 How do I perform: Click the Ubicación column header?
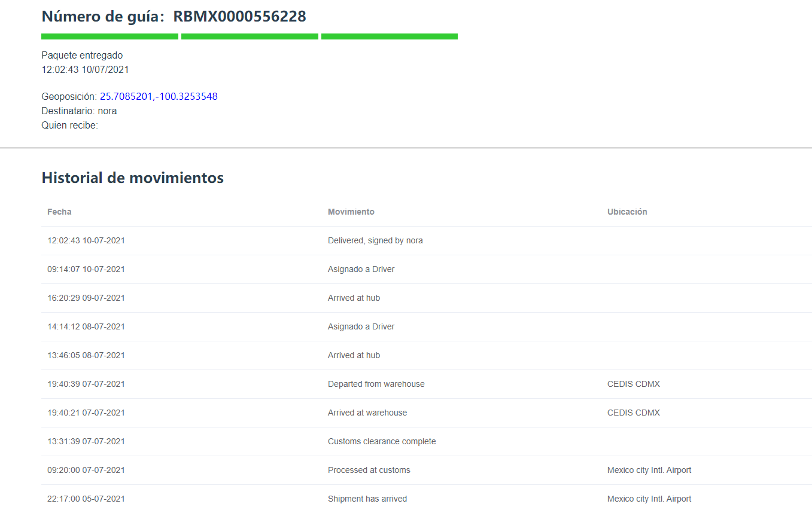[x=627, y=212]
